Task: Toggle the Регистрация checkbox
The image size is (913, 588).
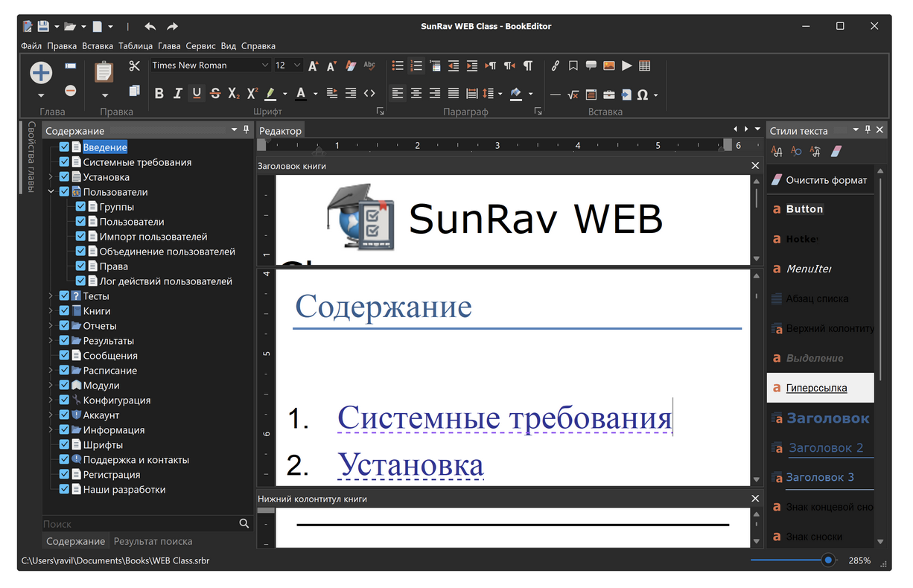Action: [64, 475]
